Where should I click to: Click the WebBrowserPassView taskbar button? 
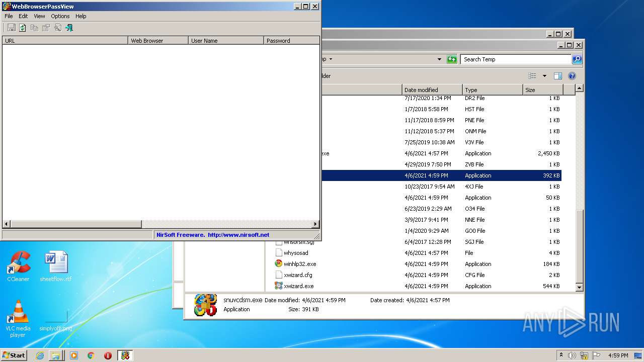point(125,355)
